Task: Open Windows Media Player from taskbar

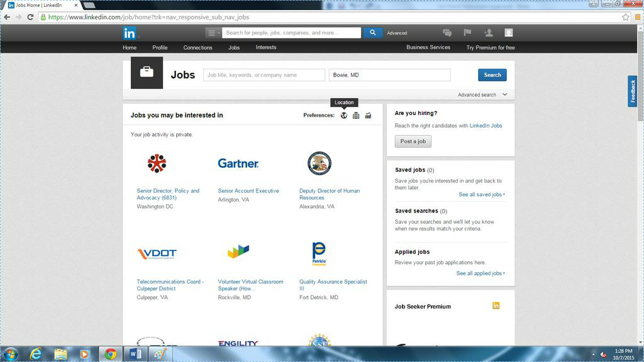Action: pyautogui.click(x=85, y=354)
